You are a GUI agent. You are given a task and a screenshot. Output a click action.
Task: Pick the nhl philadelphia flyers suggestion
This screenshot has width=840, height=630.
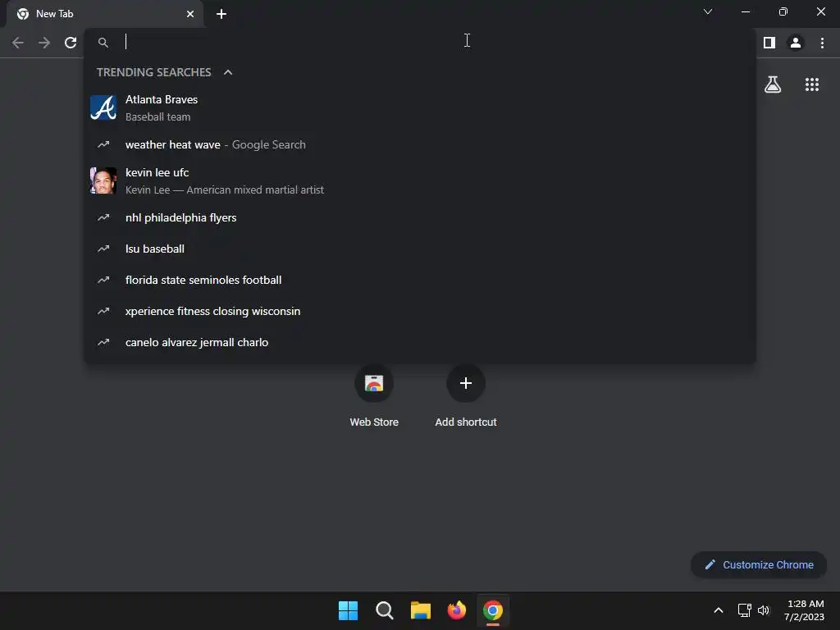click(420, 217)
